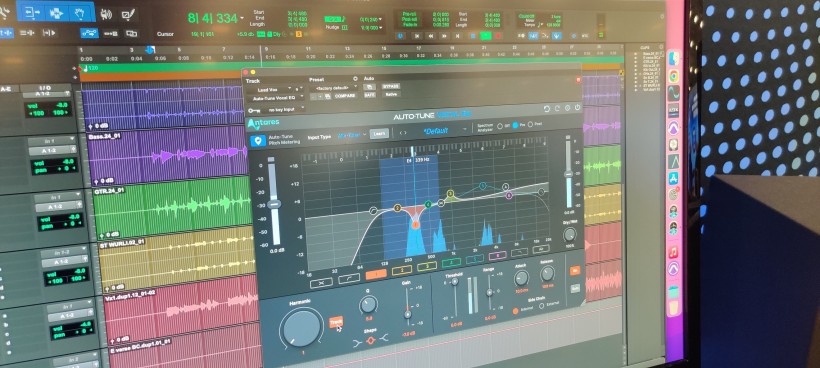Click the Learn button
Screen dimensions: 820x368
(x=379, y=134)
